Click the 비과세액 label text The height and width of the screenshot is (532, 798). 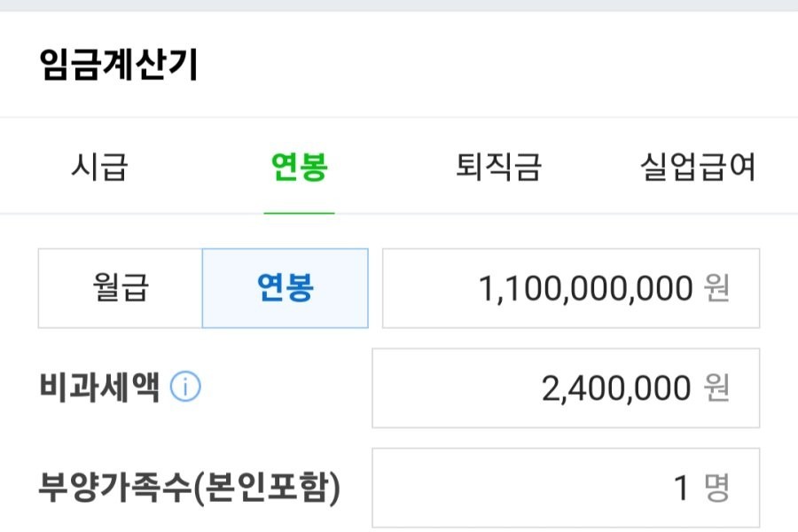coord(99,387)
